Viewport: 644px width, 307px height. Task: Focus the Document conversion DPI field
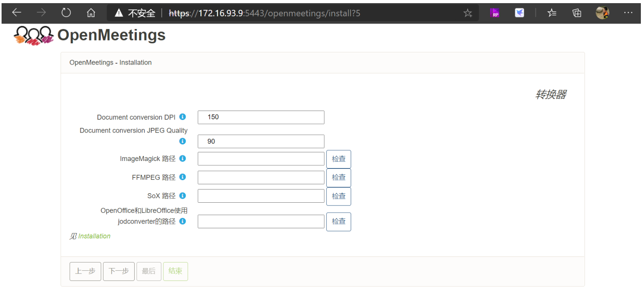(261, 117)
